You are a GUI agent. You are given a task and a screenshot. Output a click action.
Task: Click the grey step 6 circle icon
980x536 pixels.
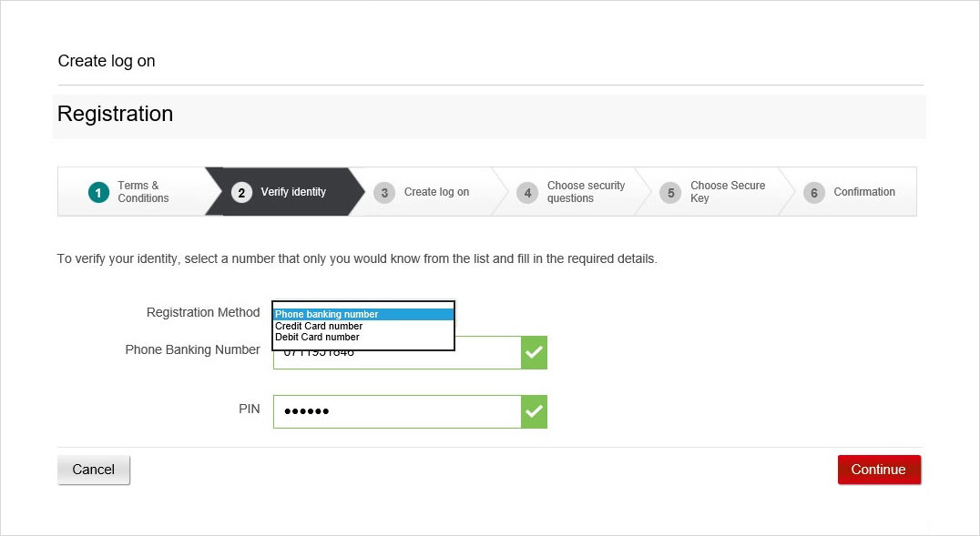tap(813, 192)
